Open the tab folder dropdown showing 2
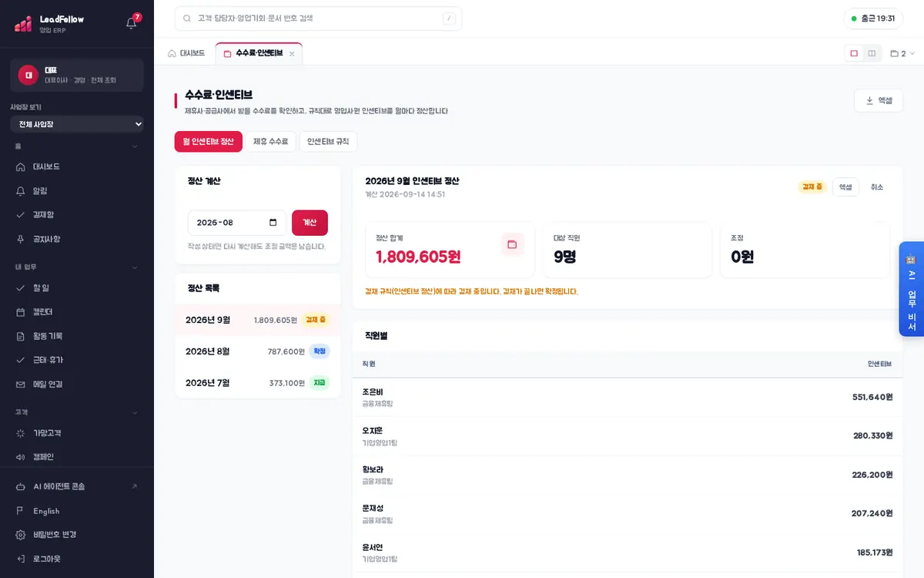 point(902,54)
